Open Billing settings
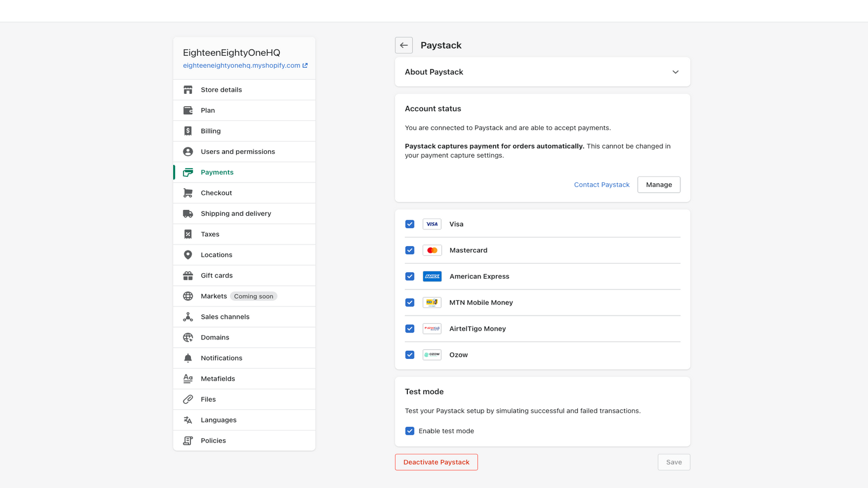Viewport: 868px width, 488px height. click(x=244, y=131)
